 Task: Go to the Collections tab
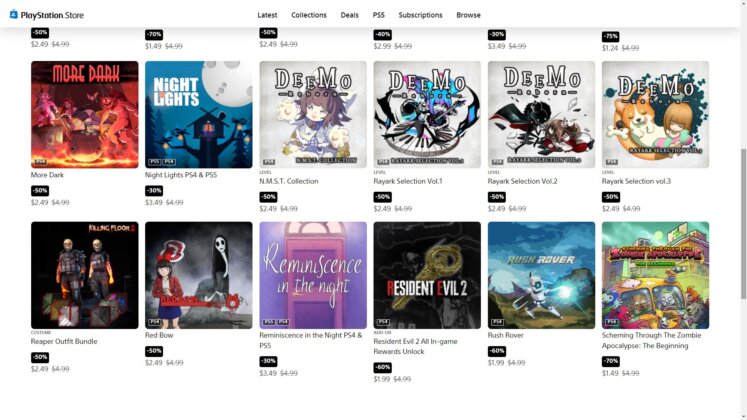pos(309,15)
